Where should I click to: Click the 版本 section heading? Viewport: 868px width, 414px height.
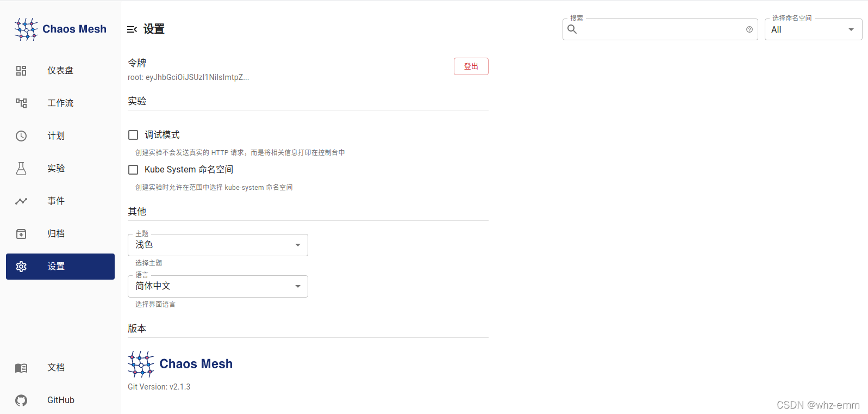click(x=137, y=329)
